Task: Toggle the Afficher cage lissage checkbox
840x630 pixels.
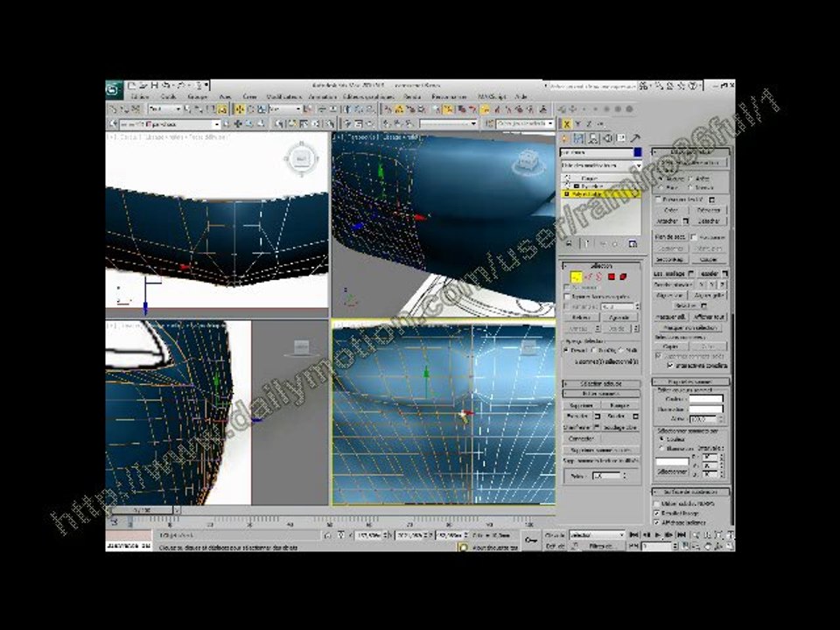Action: (x=657, y=522)
